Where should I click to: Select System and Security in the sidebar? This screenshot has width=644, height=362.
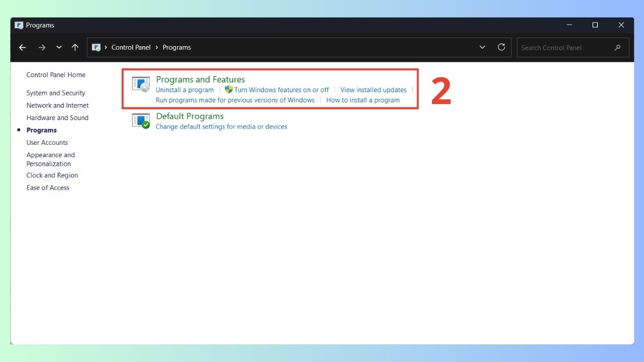click(55, 93)
